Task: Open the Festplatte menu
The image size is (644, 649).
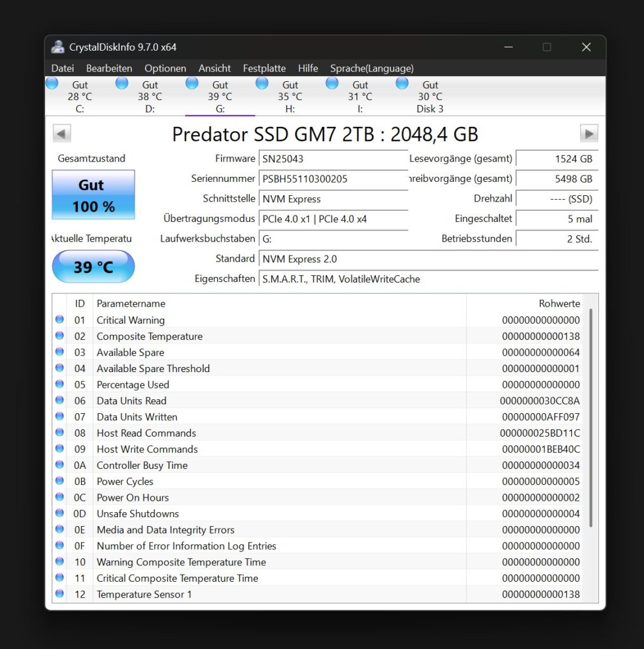Action: (264, 68)
